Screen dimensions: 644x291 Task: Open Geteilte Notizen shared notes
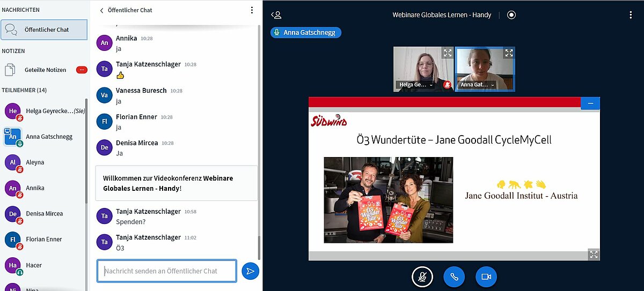point(45,70)
